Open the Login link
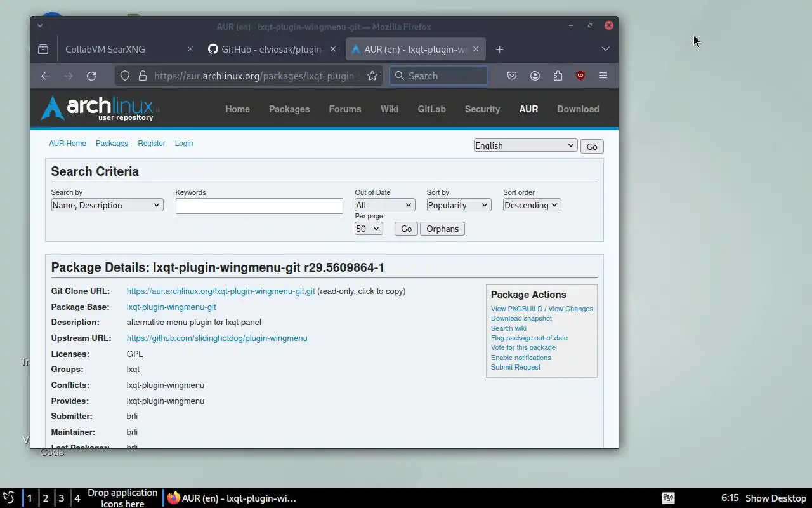 coord(184,144)
